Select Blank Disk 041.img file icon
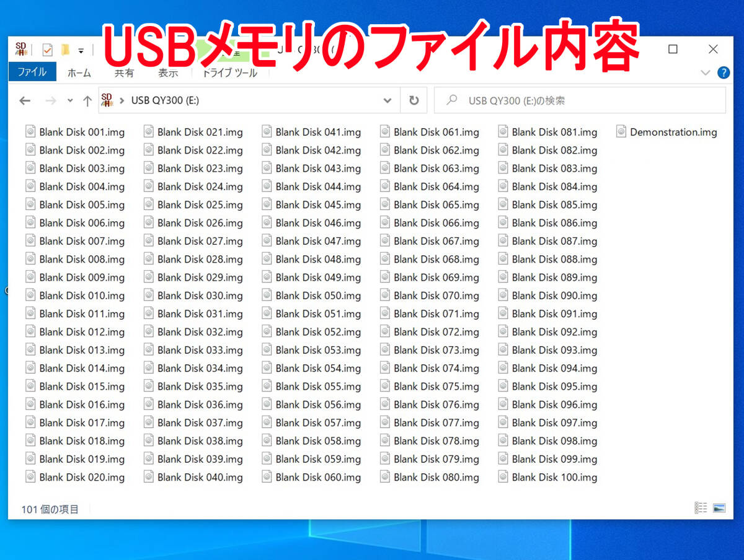Viewport: 744px width, 560px height. (x=267, y=131)
